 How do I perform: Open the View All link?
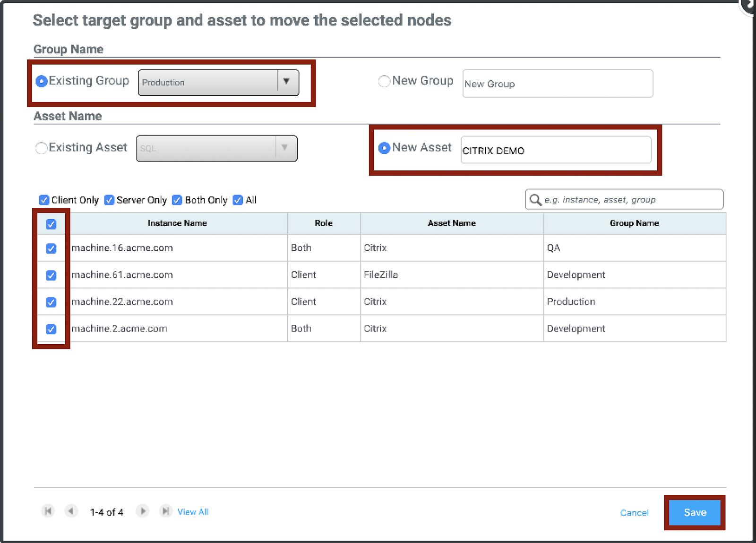[193, 512]
